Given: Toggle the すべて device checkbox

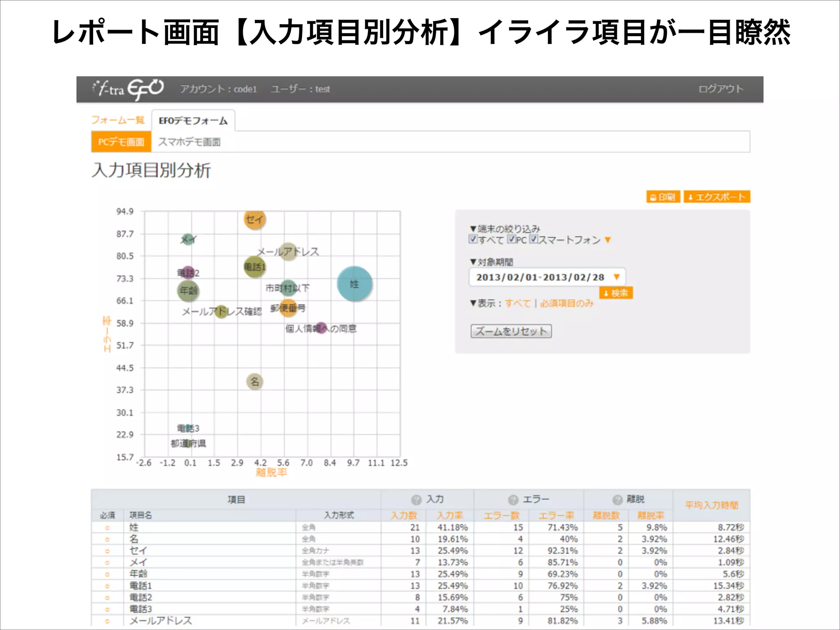Looking at the screenshot, I should [x=473, y=239].
